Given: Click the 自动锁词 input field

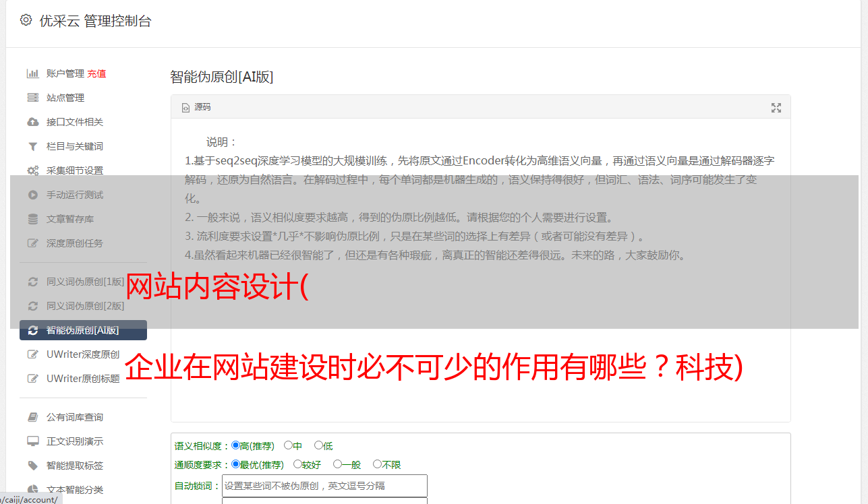Looking at the screenshot, I should 324,486.
